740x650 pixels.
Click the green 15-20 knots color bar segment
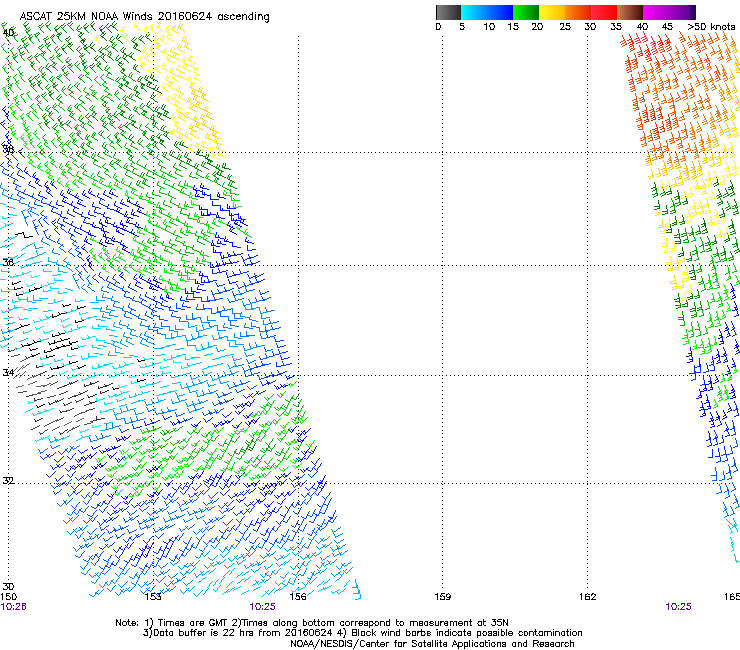tap(526, 12)
